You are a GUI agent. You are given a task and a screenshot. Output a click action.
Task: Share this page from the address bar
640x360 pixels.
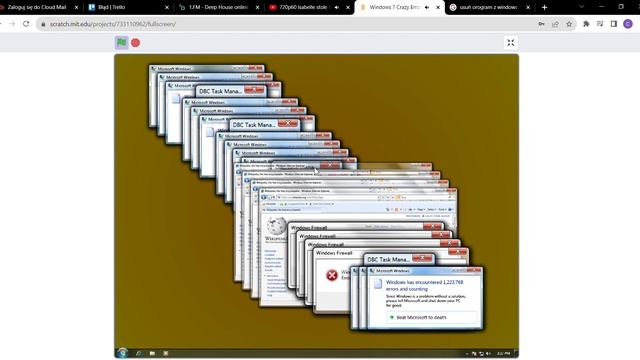coord(555,24)
